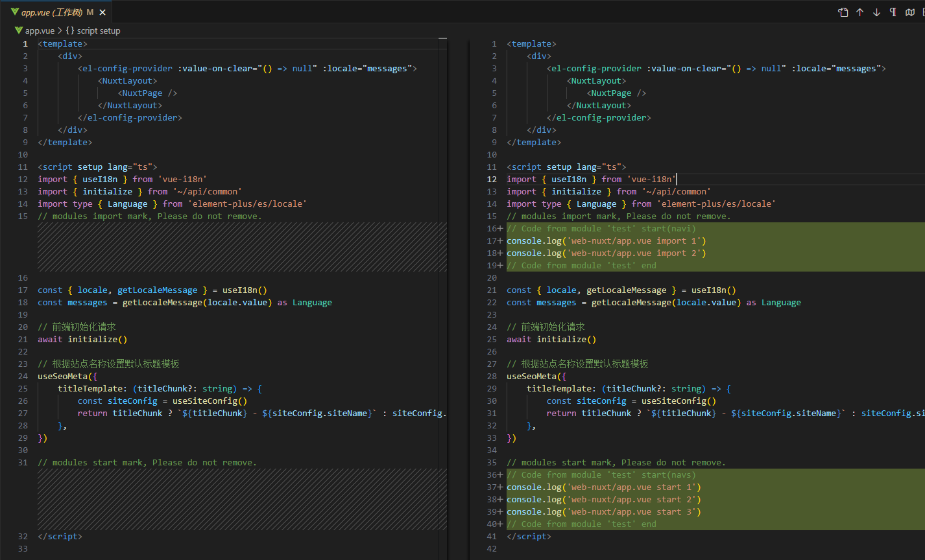
Task: Click the map icon in editor toolbar
Action: [x=911, y=12]
